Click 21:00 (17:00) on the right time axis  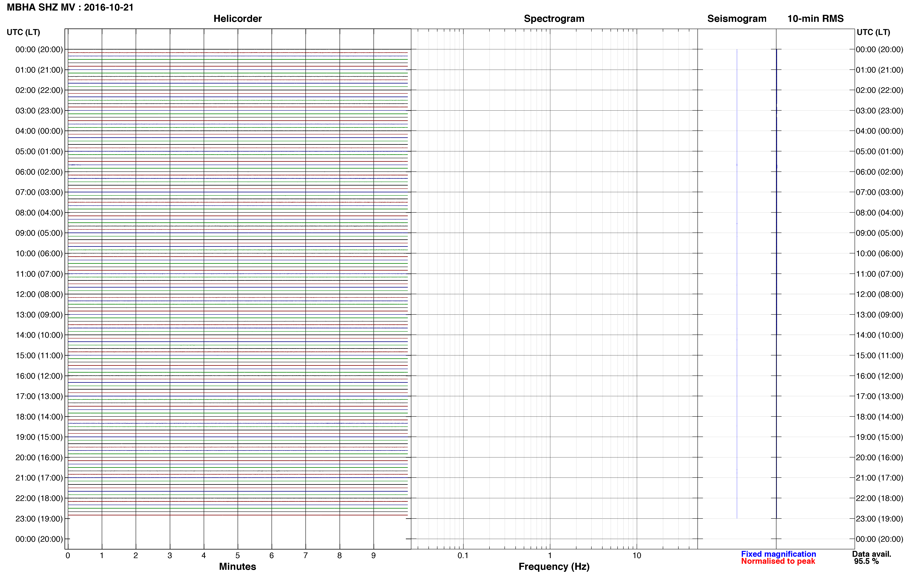point(879,478)
